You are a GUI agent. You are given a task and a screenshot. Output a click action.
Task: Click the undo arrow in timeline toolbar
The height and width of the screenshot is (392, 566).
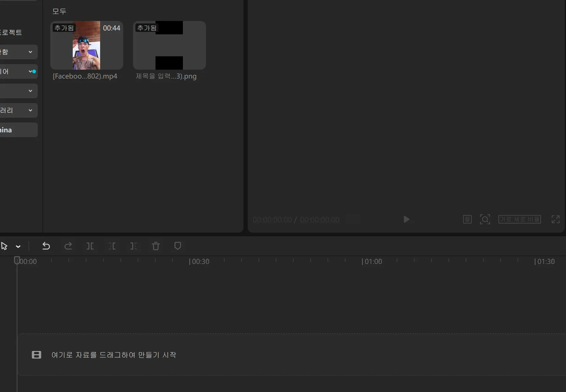pyautogui.click(x=46, y=246)
